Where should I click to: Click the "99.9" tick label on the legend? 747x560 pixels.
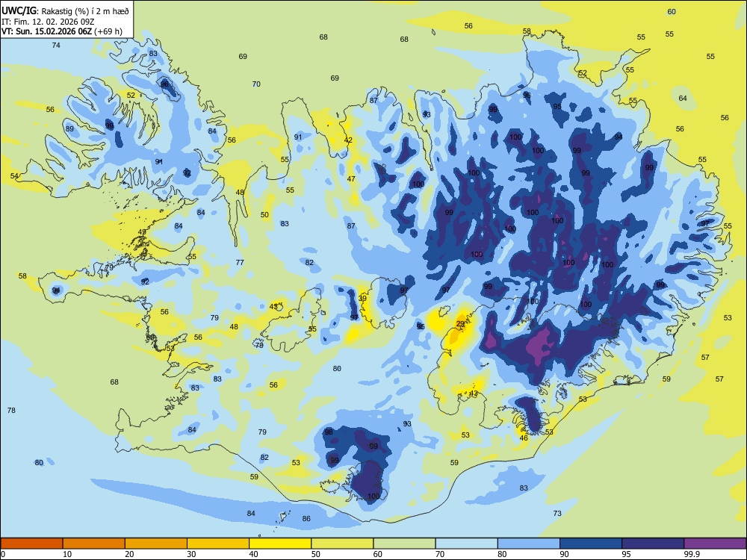692,554
